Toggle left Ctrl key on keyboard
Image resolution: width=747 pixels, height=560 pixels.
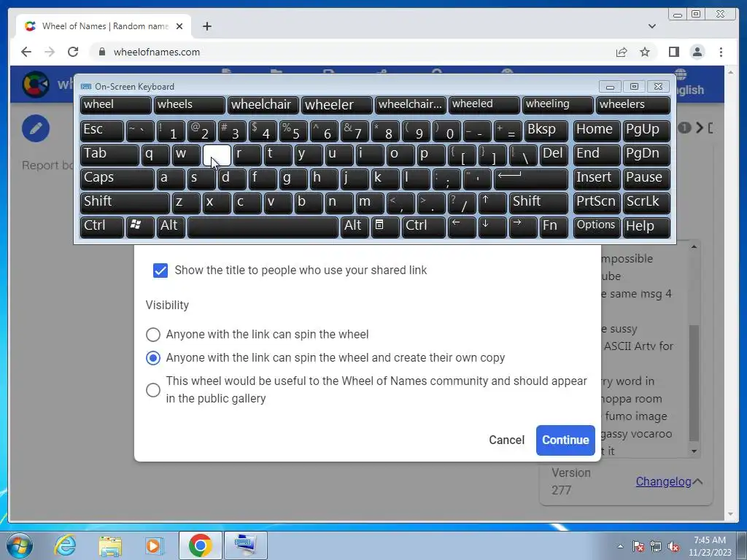coord(102,227)
